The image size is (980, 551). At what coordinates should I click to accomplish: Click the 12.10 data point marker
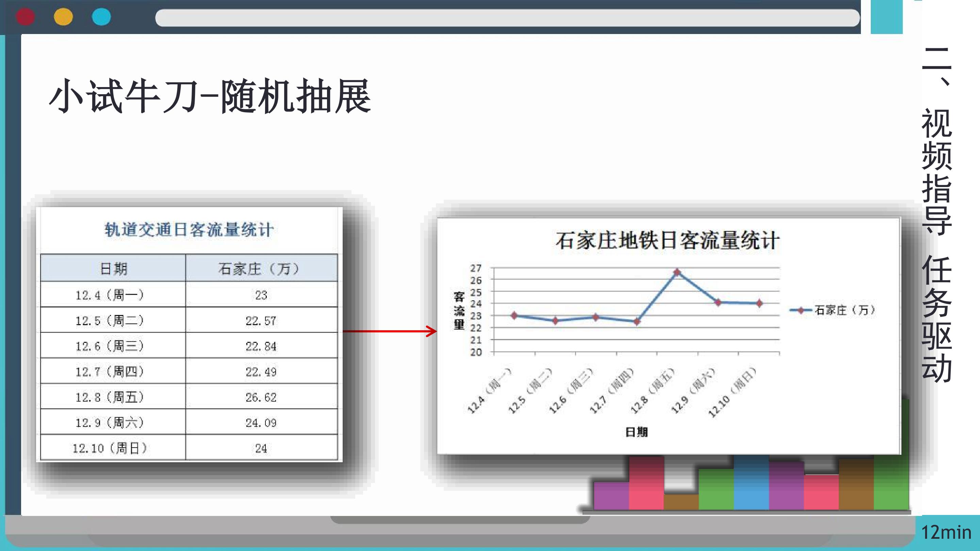click(759, 303)
